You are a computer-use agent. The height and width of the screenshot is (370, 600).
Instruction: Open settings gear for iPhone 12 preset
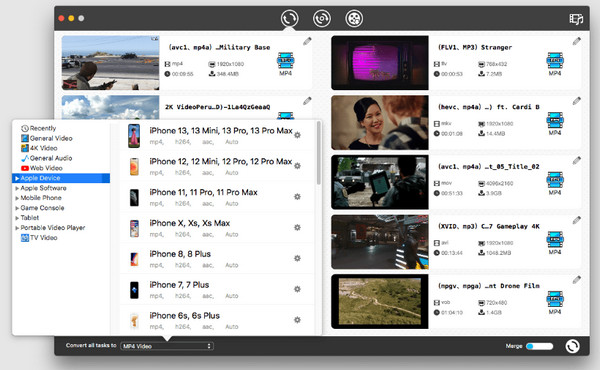pos(297,166)
